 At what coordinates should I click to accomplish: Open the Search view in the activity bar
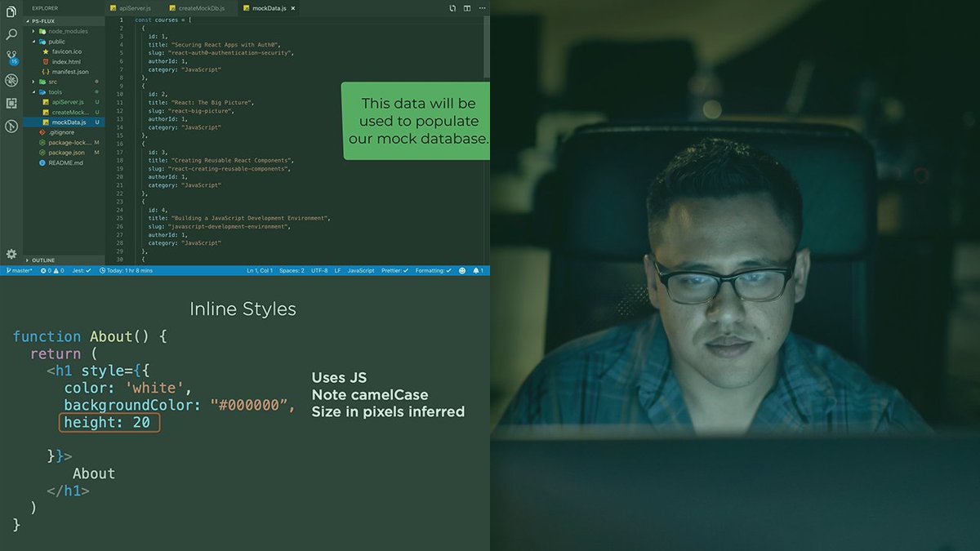coord(11,34)
